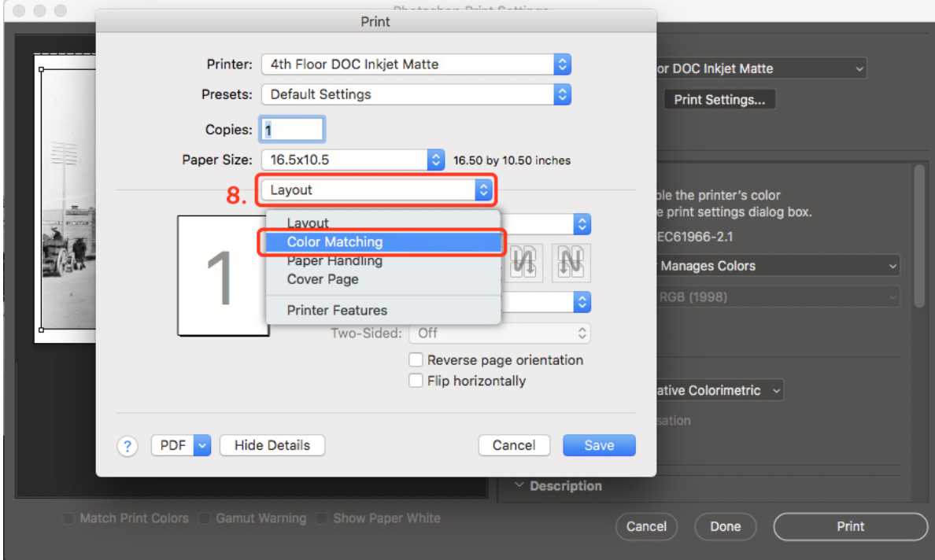Open the PDF dropdown arrow

202,445
